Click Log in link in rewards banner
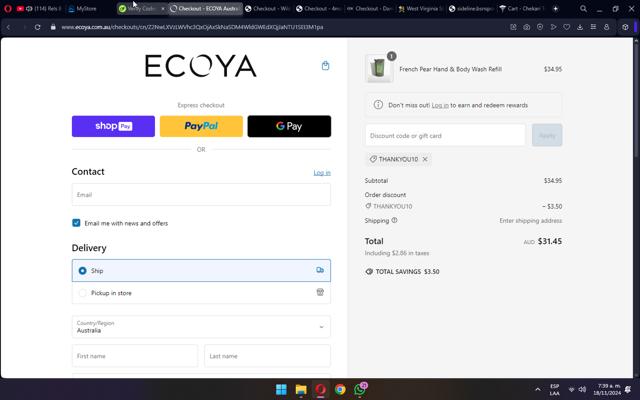 pyautogui.click(x=440, y=105)
